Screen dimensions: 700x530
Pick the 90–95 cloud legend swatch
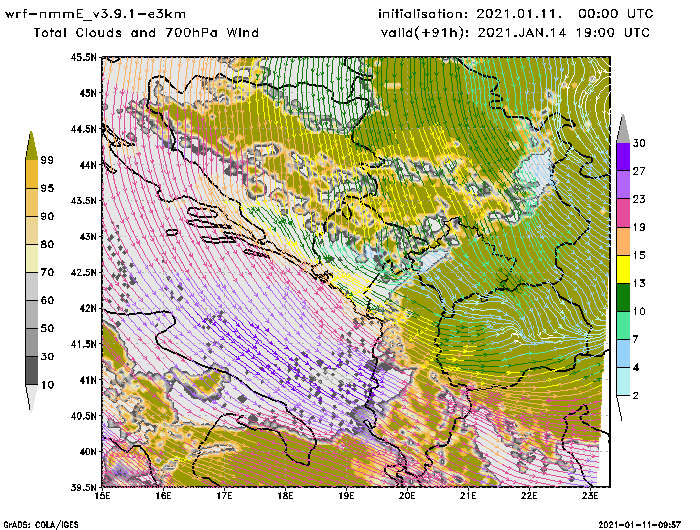pos(32,202)
